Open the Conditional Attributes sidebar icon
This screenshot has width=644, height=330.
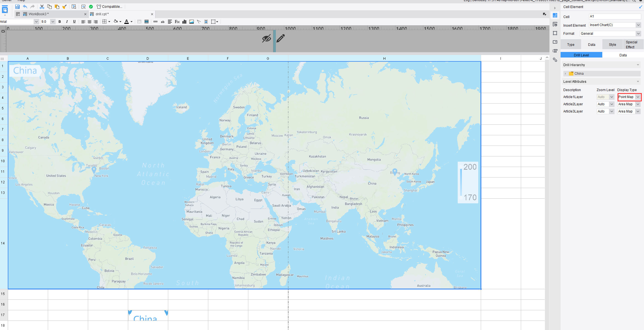click(x=555, y=51)
